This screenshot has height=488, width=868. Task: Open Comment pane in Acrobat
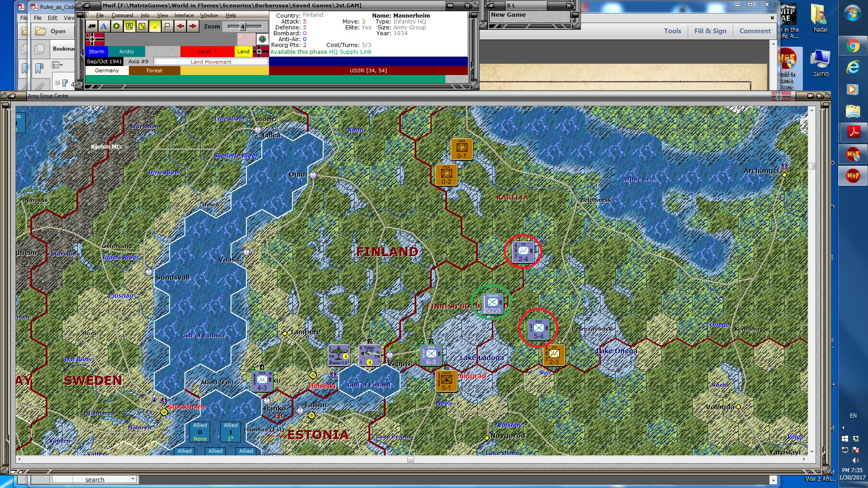755,31
